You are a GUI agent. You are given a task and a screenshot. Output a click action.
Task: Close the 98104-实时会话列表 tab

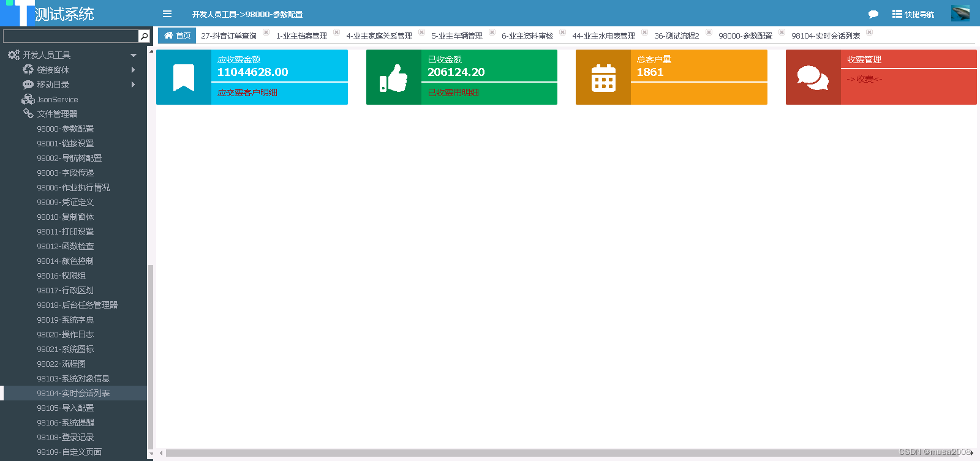click(869, 32)
